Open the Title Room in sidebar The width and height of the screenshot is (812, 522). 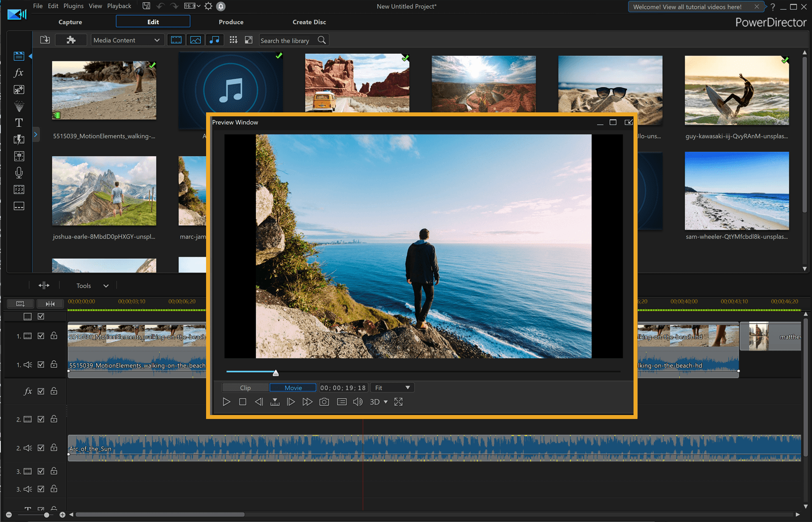pos(19,123)
